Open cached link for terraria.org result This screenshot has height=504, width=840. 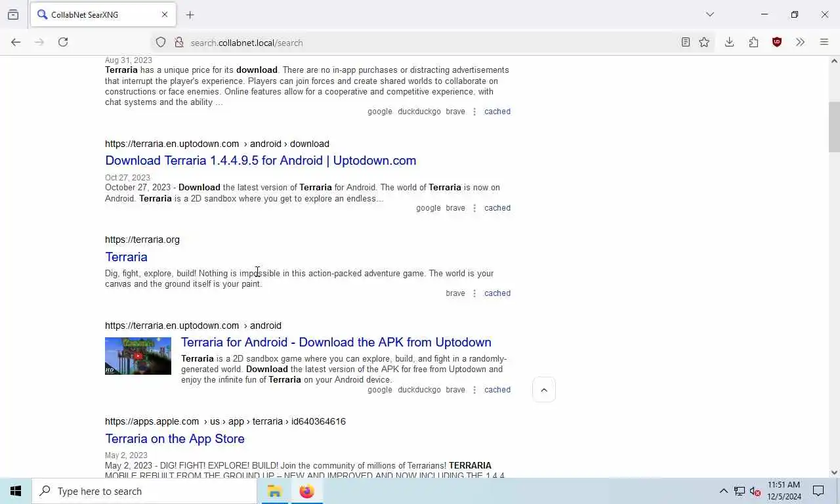click(497, 293)
